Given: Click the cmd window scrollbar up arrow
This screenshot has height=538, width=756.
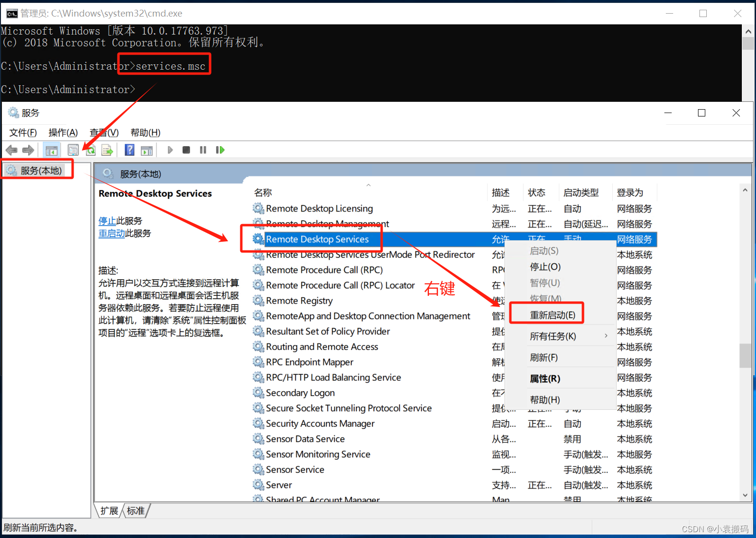Looking at the screenshot, I should point(748,31).
